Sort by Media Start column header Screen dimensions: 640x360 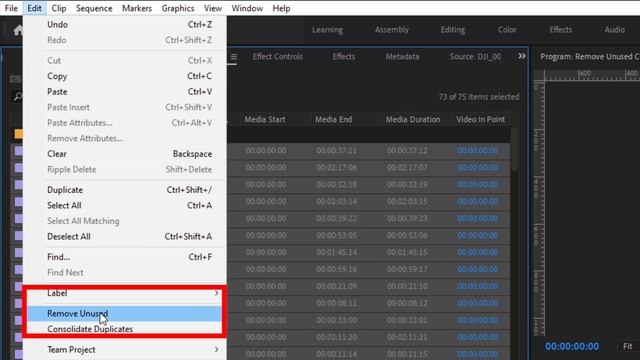[x=265, y=120]
